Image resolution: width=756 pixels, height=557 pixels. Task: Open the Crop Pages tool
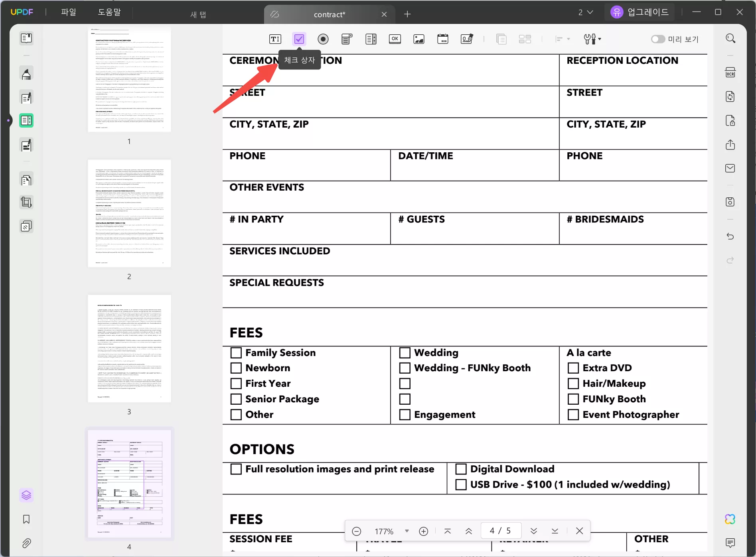pyautogui.click(x=26, y=203)
